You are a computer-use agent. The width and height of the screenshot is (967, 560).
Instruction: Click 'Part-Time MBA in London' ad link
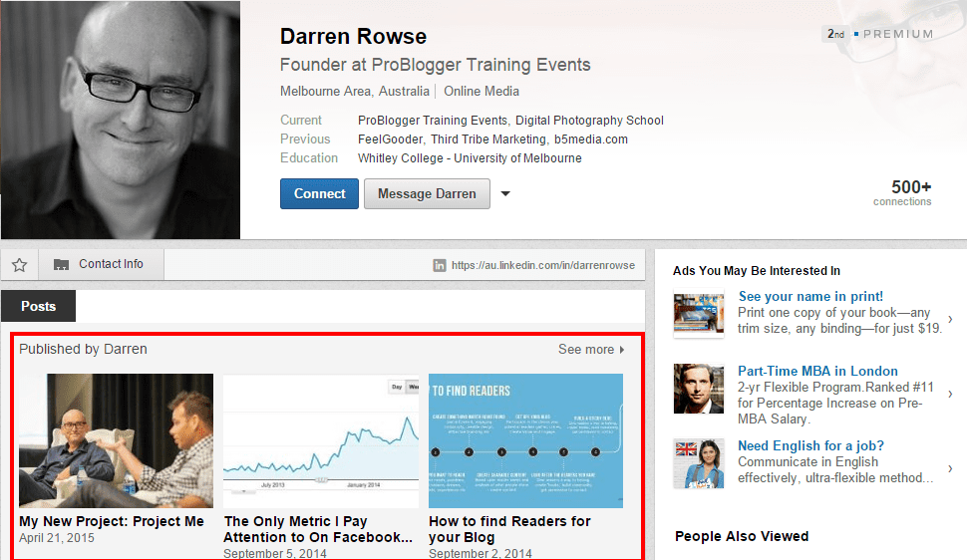[817, 372]
